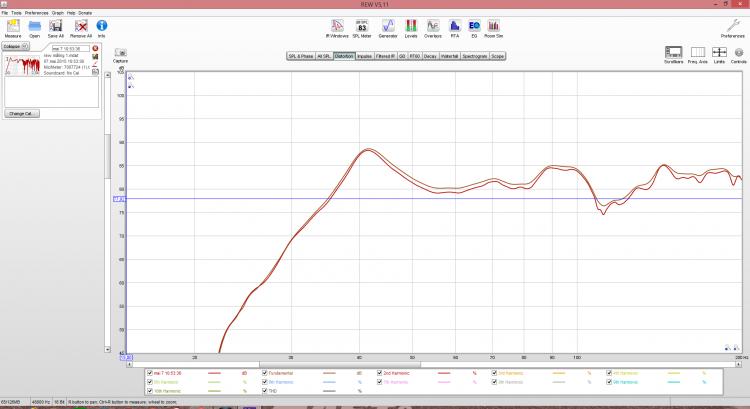Click the Capture graph camera icon
This screenshot has width=750, height=409.
coord(120,54)
